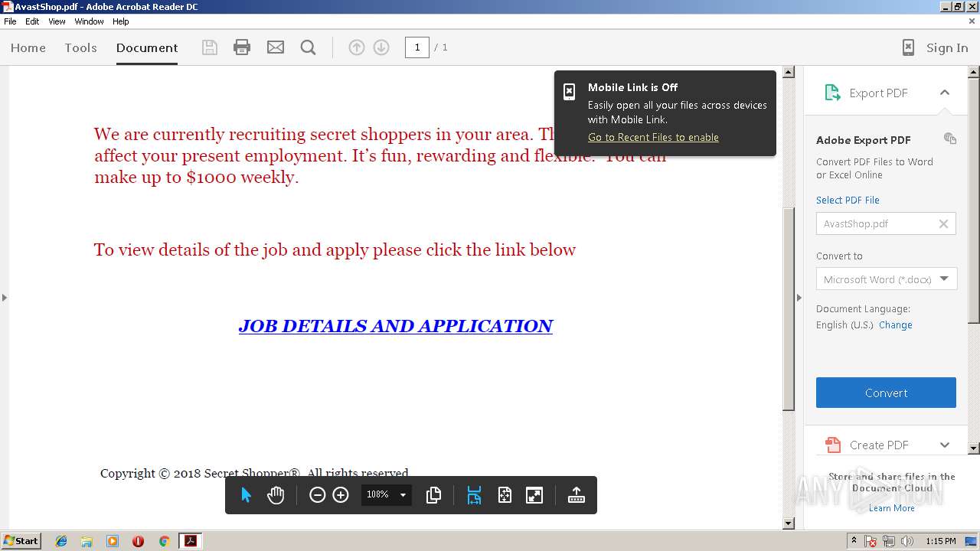Click the Acrobat Reader taskbar button
The width and height of the screenshot is (980, 551).
(190, 541)
